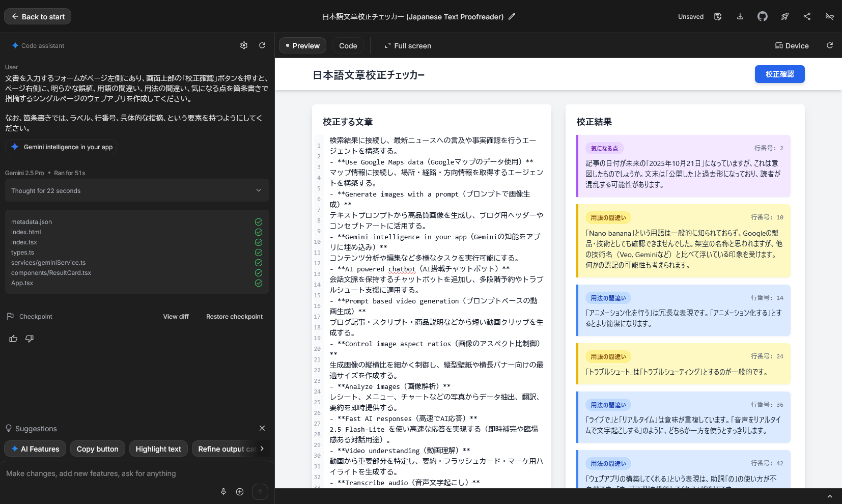Expand the 'Thought for 22 seconds' section

click(137, 190)
